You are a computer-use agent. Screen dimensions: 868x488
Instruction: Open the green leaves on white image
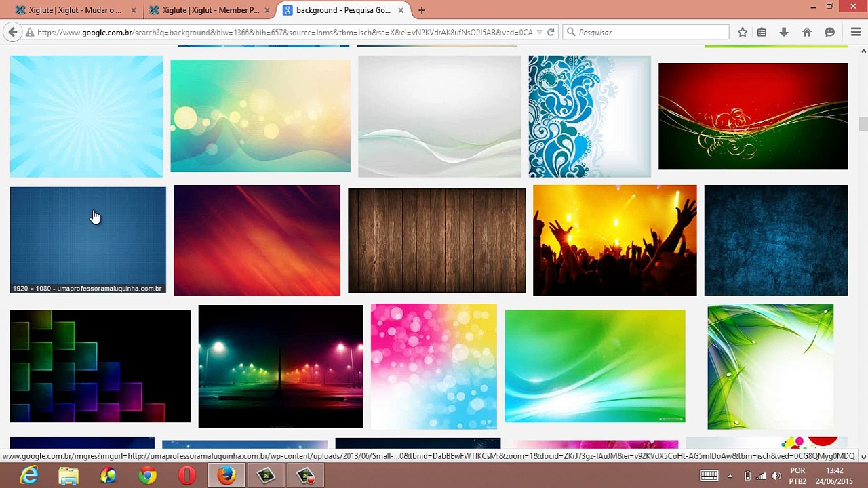[x=770, y=367]
